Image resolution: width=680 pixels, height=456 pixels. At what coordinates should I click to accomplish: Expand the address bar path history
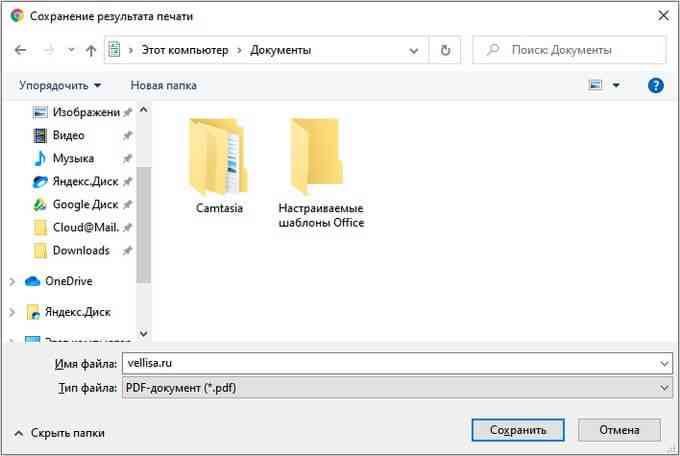tap(414, 51)
